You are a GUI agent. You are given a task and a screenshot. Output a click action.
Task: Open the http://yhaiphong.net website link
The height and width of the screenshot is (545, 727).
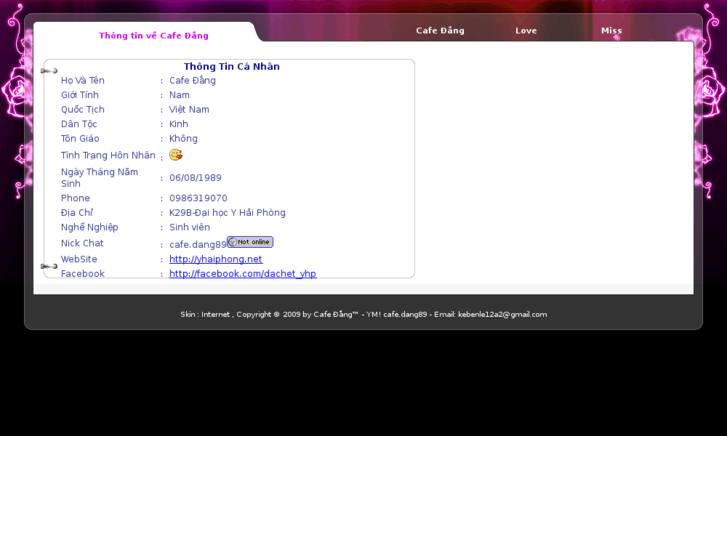[216, 259]
